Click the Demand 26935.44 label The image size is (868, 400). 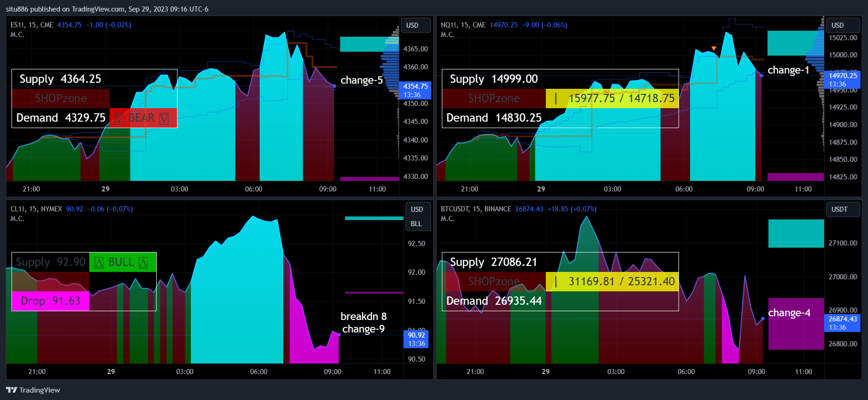494,301
